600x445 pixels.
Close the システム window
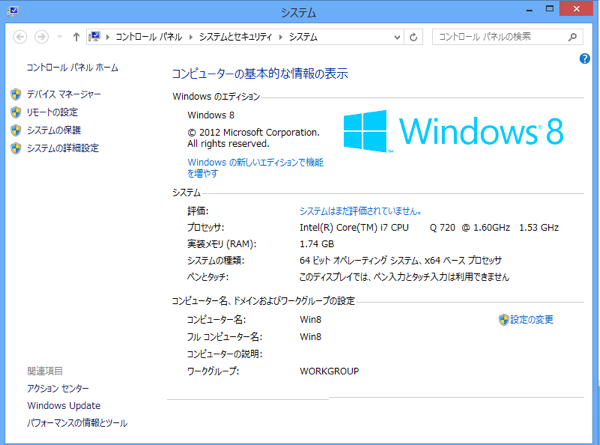(576, 9)
